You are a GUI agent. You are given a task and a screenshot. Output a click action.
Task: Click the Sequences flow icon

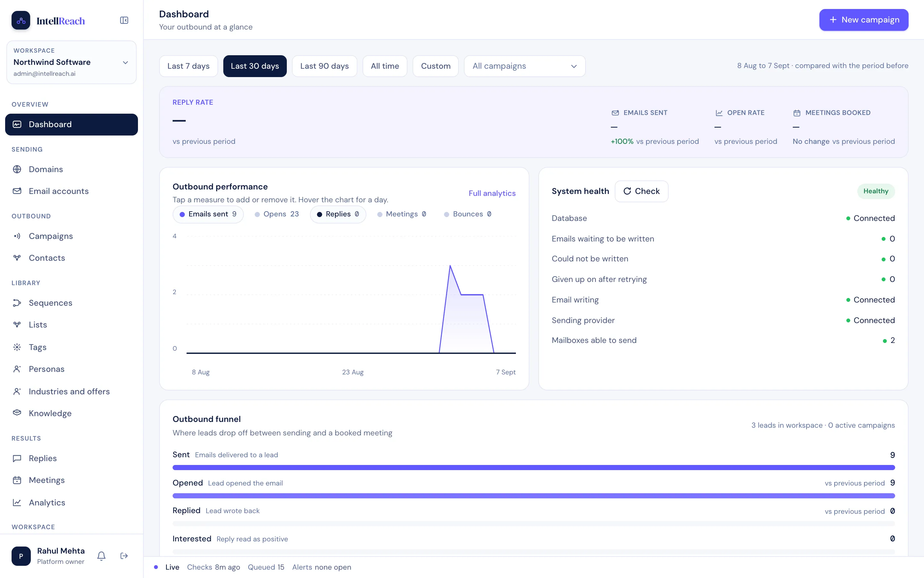(17, 303)
